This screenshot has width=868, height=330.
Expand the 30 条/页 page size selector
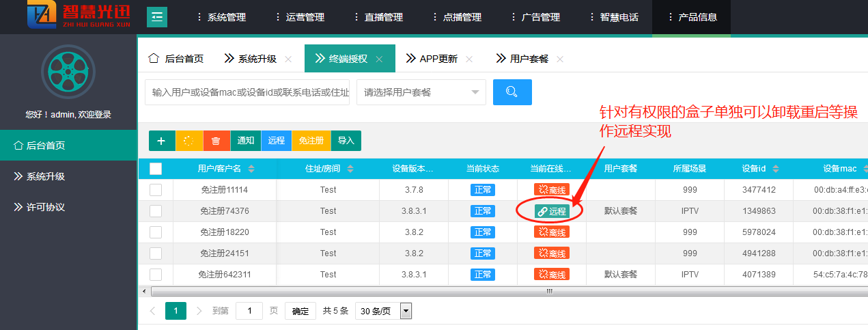384,311
